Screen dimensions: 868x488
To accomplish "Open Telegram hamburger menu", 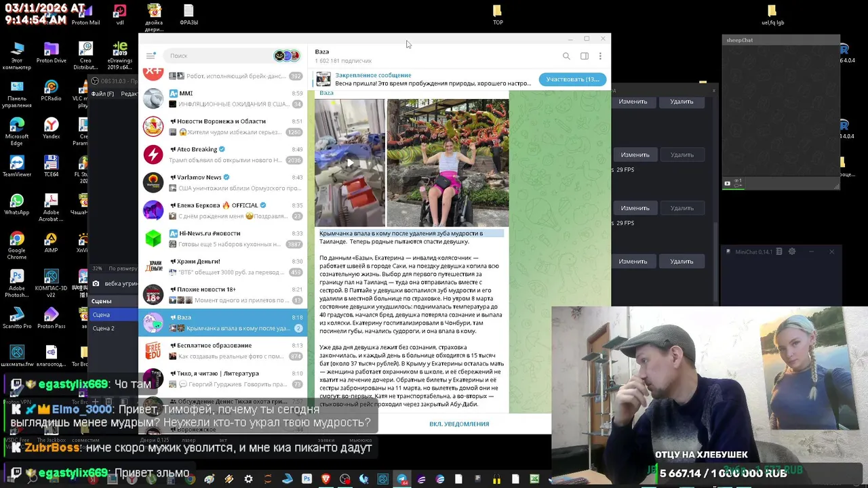I will pyautogui.click(x=151, y=56).
